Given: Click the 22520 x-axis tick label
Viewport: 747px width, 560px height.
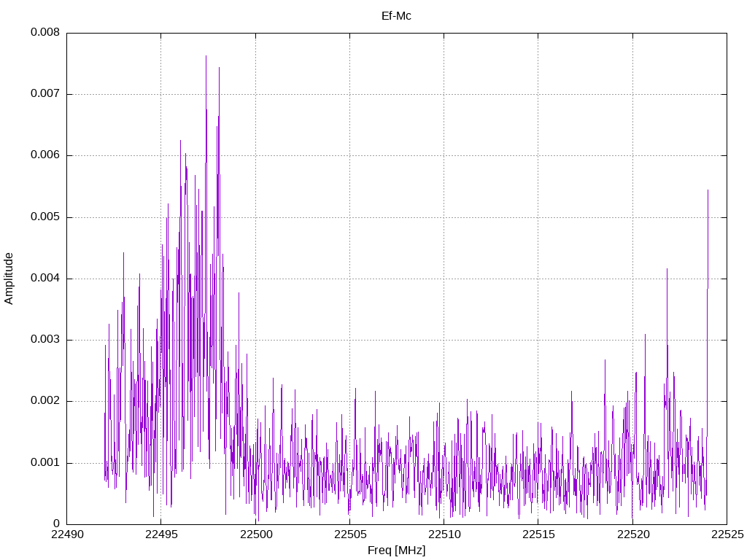Looking at the screenshot, I should [633, 534].
